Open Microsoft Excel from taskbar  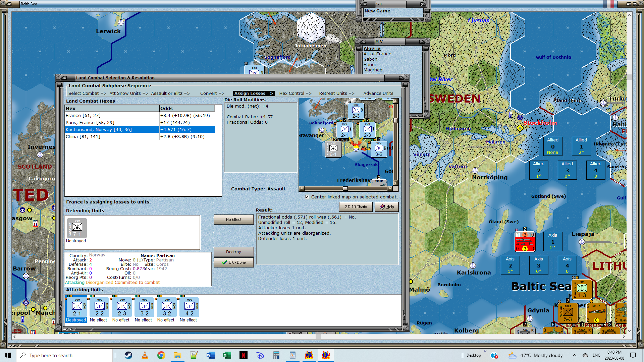pos(227,355)
